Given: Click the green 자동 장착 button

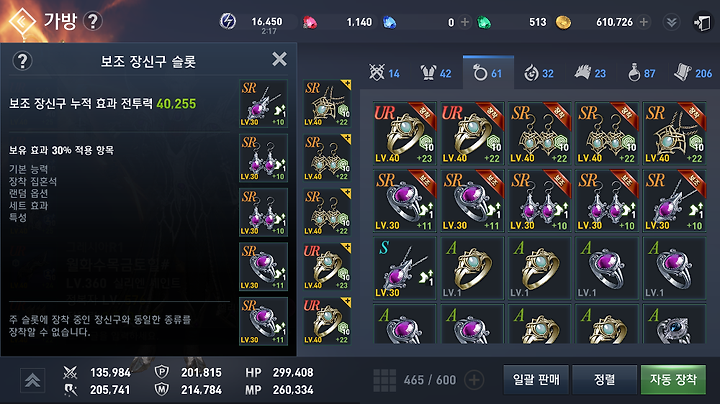Looking at the screenshot, I should (673, 380).
